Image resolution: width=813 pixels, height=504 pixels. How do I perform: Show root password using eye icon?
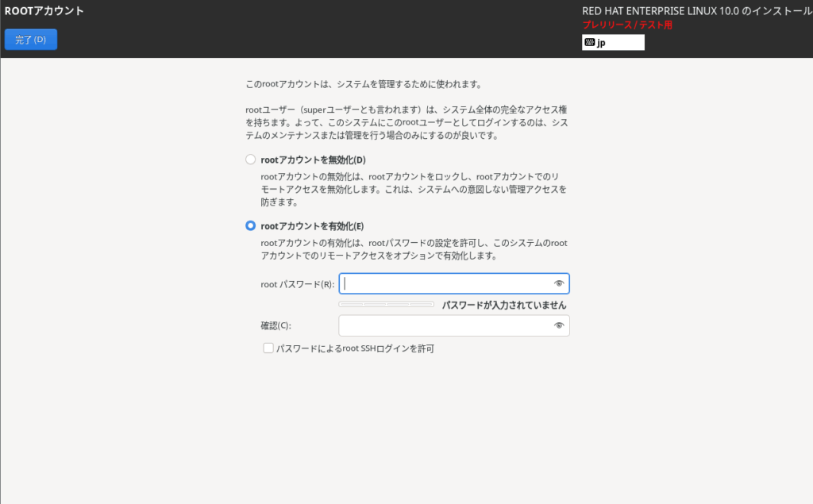click(x=559, y=283)
